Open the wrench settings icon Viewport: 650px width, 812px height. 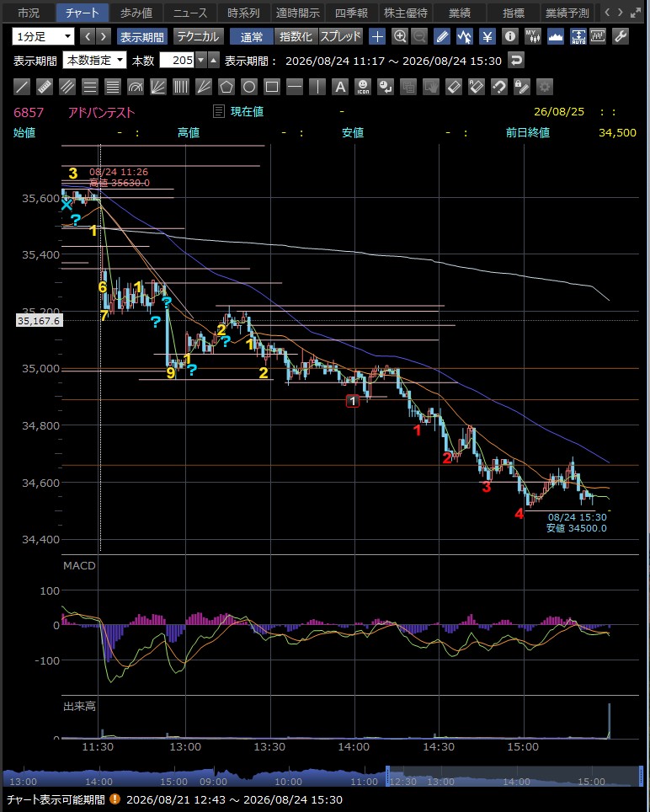coord(620,36)
